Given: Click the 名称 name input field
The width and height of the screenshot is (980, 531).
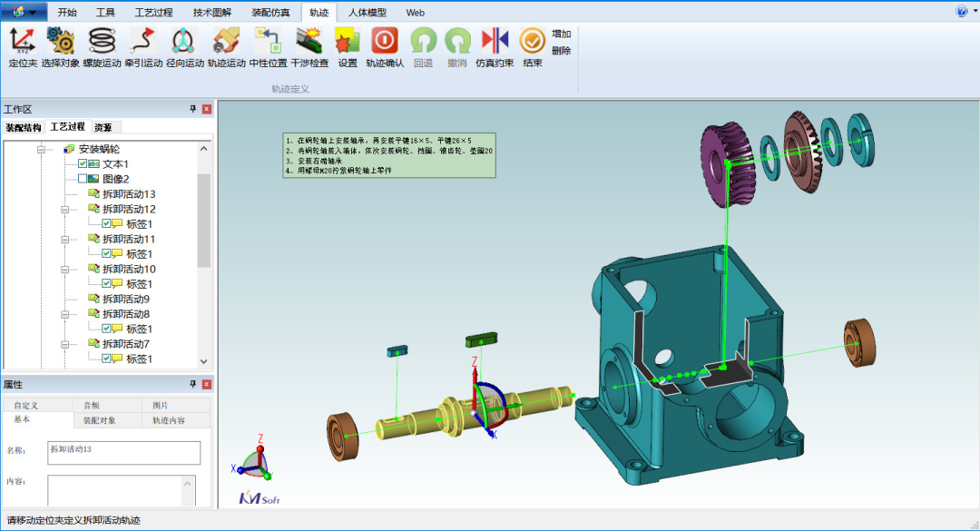Looking at the screenshot, I should 123,453.
